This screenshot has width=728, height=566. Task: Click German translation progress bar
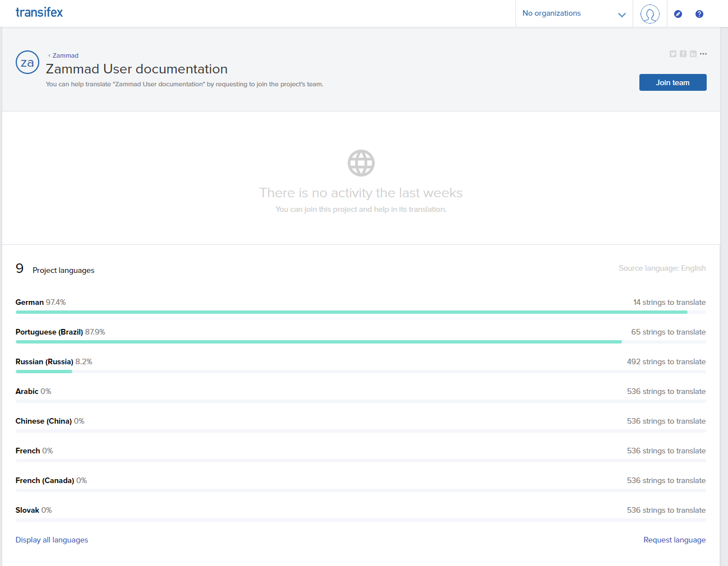point(361,312)
